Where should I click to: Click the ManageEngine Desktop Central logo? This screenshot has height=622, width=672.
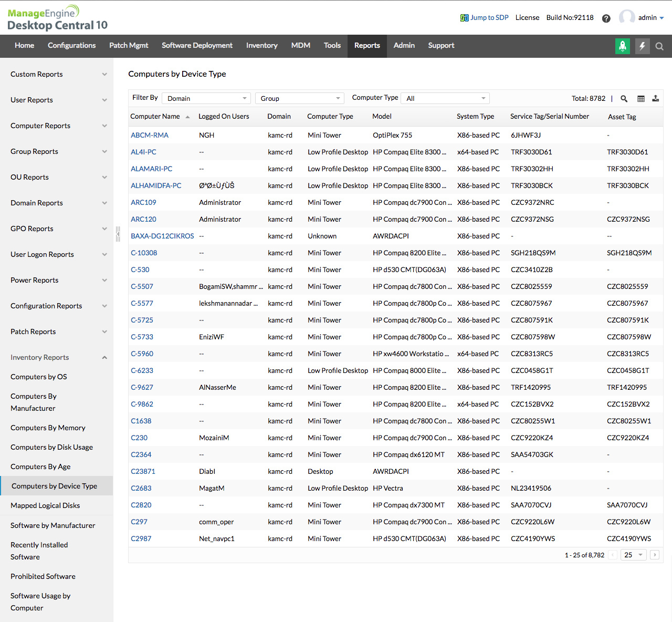(x=57, y=18)
